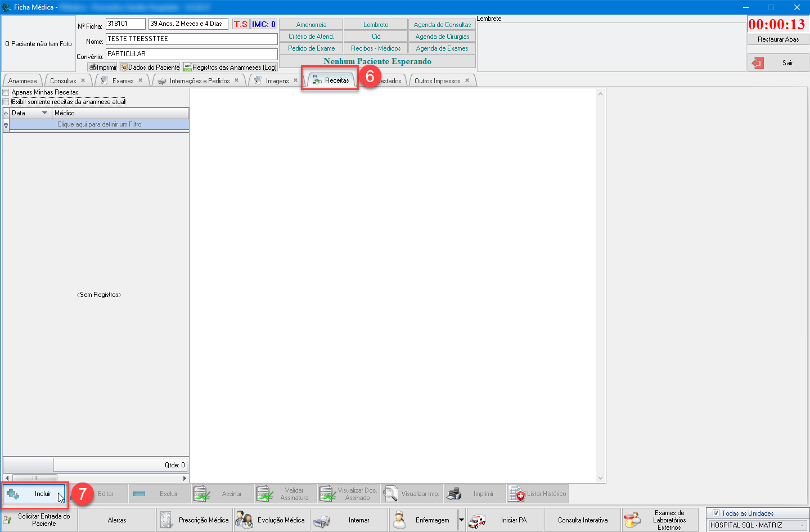Click the Nome input field
The width and height of the screenshot is (810, 532).
click(x=191, y=39)
